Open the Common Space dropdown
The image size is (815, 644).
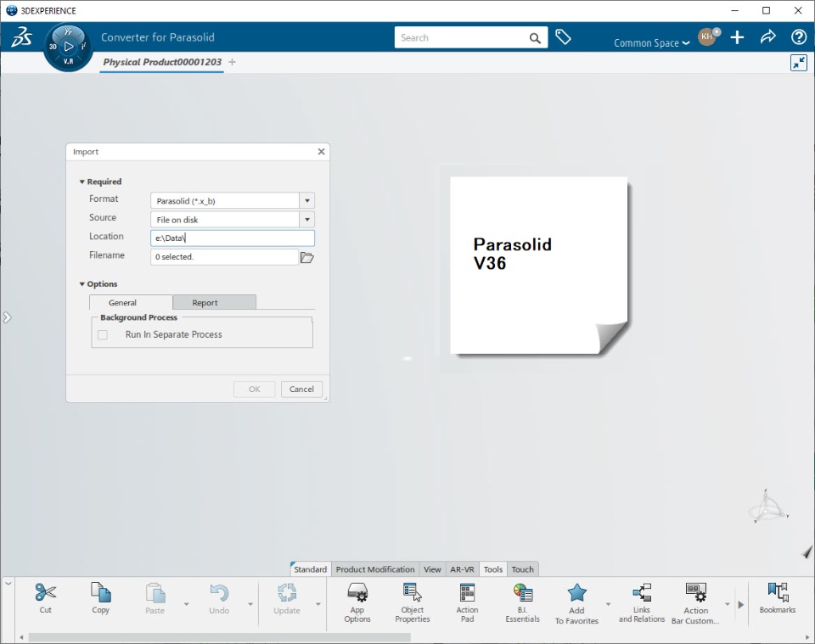tap(652, 43)
